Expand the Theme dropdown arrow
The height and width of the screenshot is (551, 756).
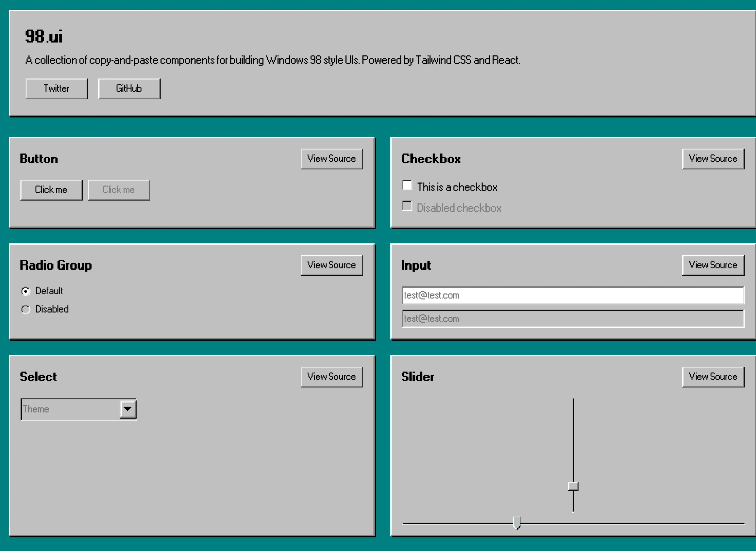128,409
